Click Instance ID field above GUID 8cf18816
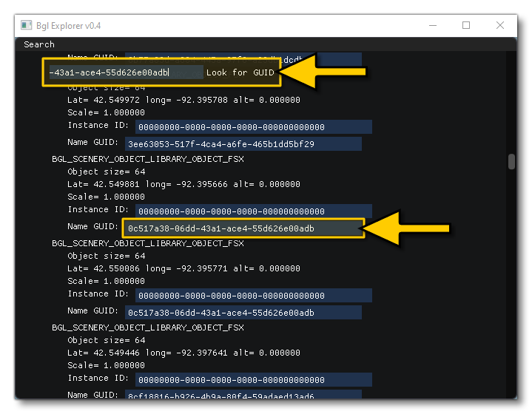This screenshot has width=532, height=414. 254,379
